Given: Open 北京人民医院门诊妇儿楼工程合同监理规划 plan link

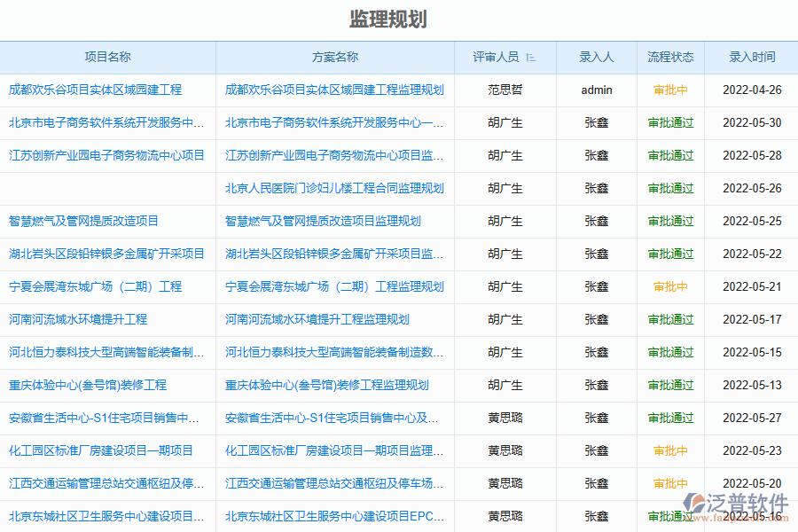Looking at the screenshot, I should pos(334,188).
